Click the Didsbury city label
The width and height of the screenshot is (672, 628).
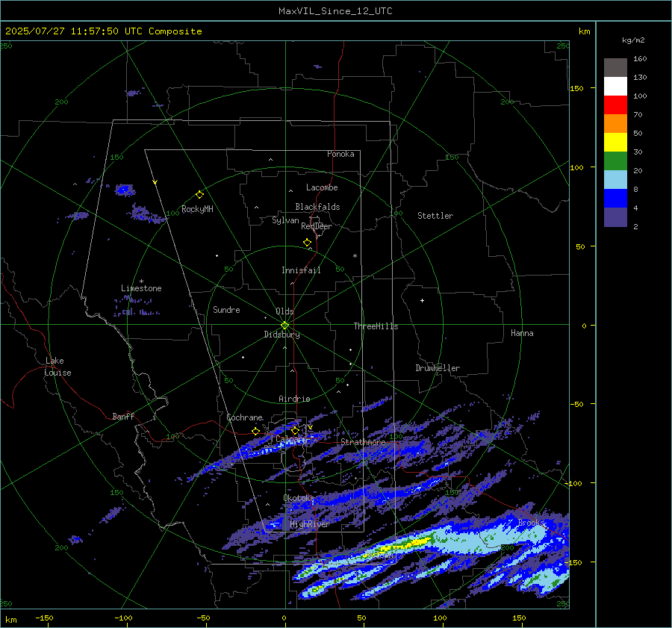(282, 335)
